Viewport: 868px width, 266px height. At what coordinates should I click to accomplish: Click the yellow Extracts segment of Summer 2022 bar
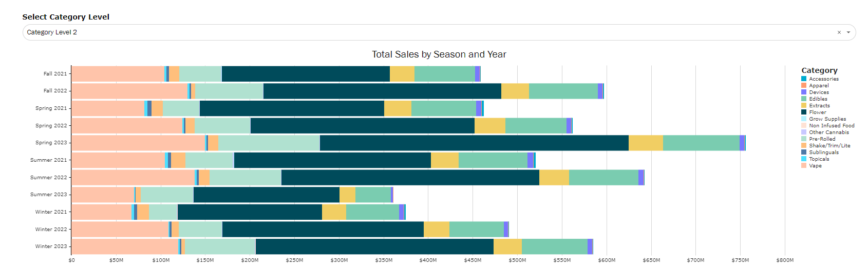[554, 178]
